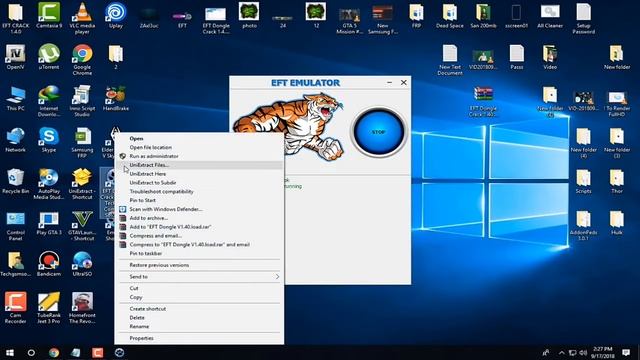Open the Recycle Bin

16,181
